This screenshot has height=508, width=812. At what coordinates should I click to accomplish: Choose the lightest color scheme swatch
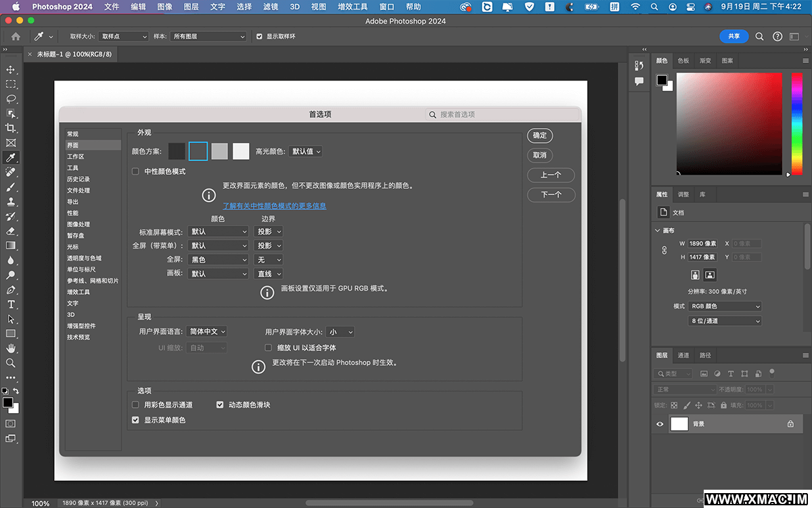(241, 151)
